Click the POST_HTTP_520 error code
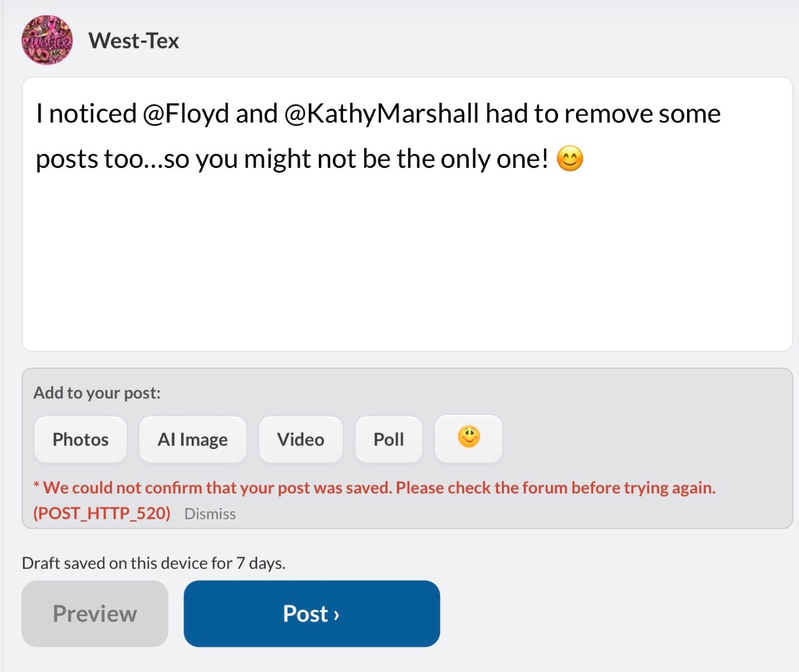Viewport: 799px width, 672px height. pos(102,513)
